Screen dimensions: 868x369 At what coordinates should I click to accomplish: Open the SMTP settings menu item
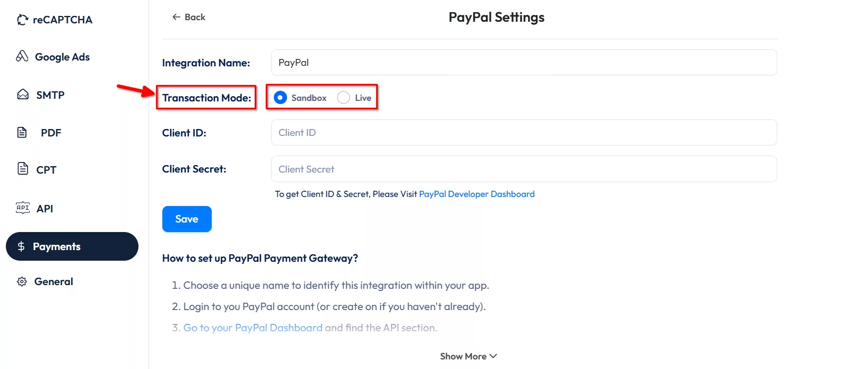coord(50,95)
